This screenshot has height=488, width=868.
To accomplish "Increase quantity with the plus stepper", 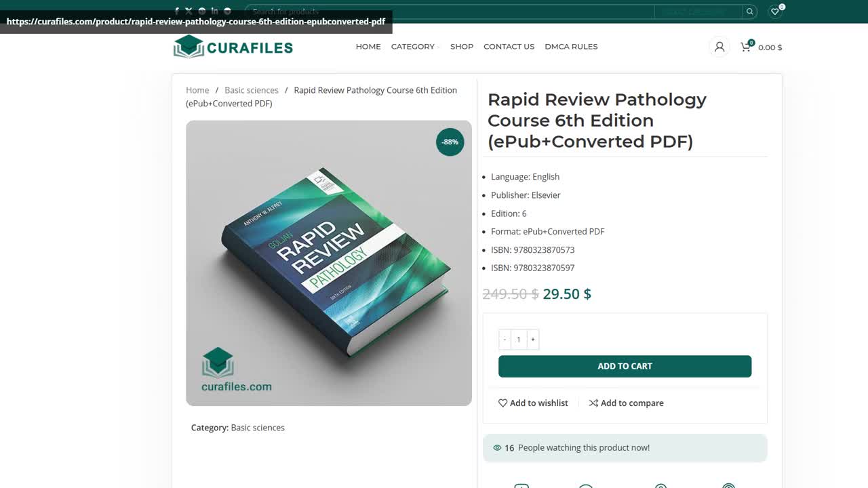I will [533, 339].
